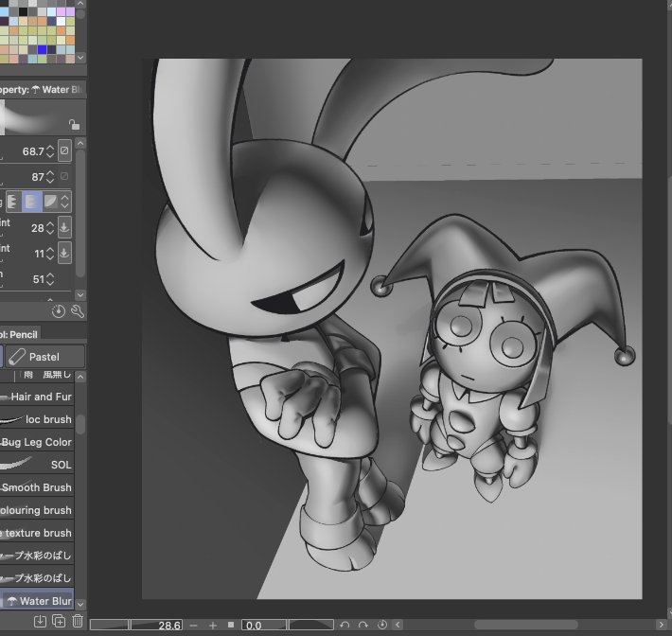Viewport: 672px width, 636px height.
Task: Select the first mixing mode icon
Action: pos(13,201)
